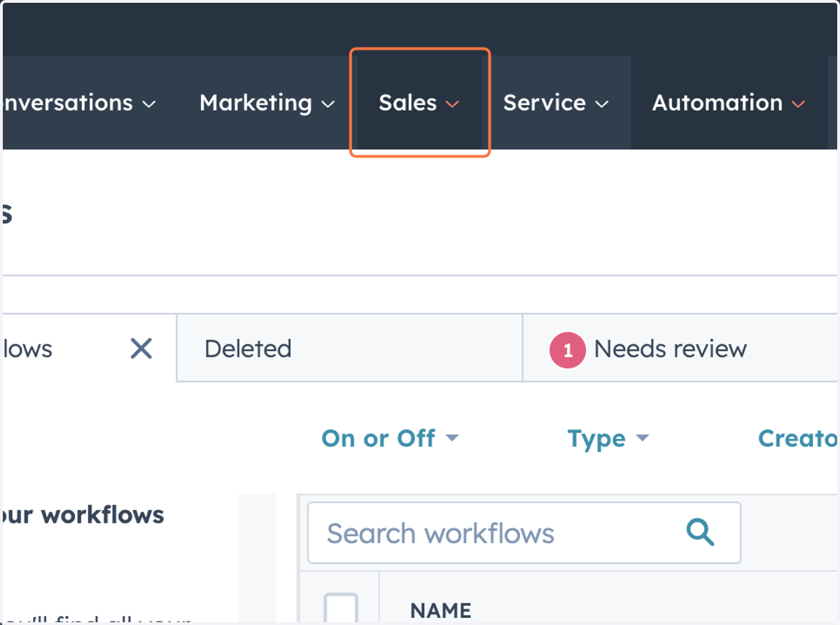Switch to the Deleted tab
The height and width of the screenshot is (625, 840).
pos(349,348)
